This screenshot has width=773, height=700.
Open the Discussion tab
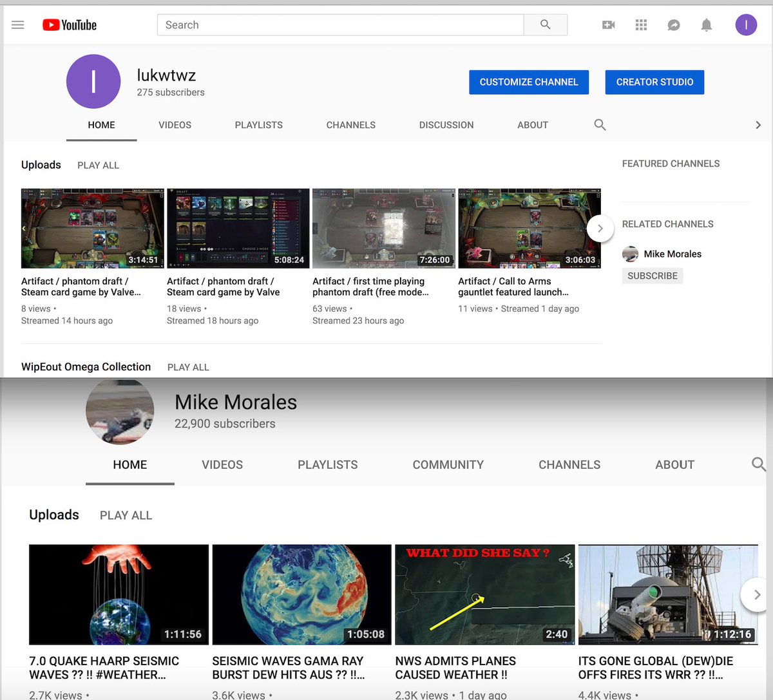point(446,125)
